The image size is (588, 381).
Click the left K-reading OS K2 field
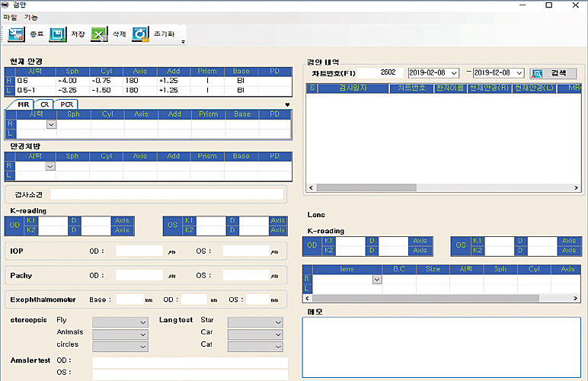(211, 230)
